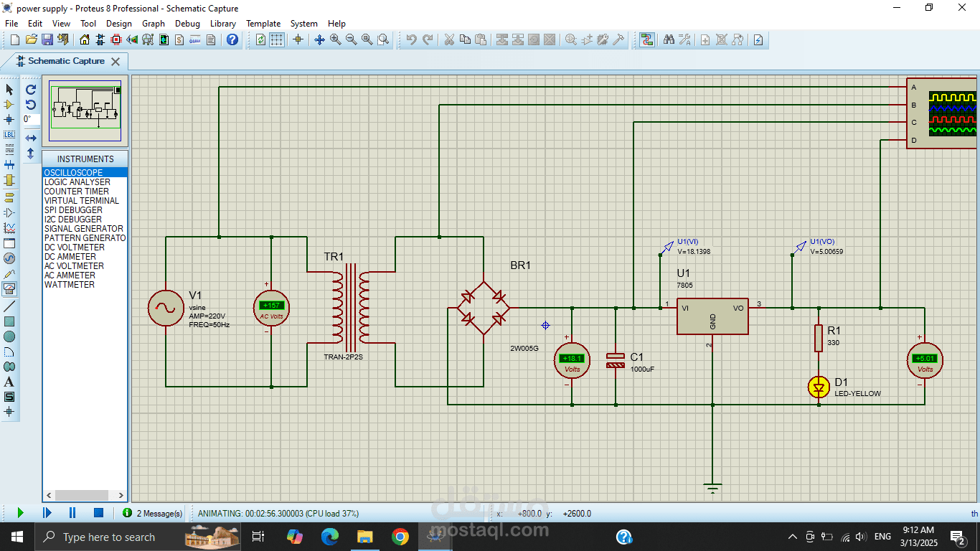980x551 pixels.
Task: Click the Search and Tag binoculars icon
Action: pyautogui.click(x=669, y=40)
